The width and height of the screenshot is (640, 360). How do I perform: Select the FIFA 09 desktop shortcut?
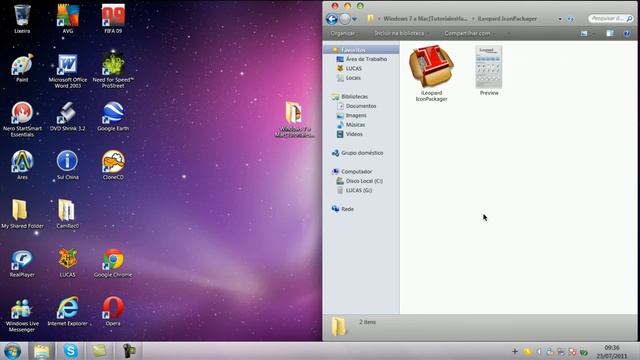[x=113, y=19]
